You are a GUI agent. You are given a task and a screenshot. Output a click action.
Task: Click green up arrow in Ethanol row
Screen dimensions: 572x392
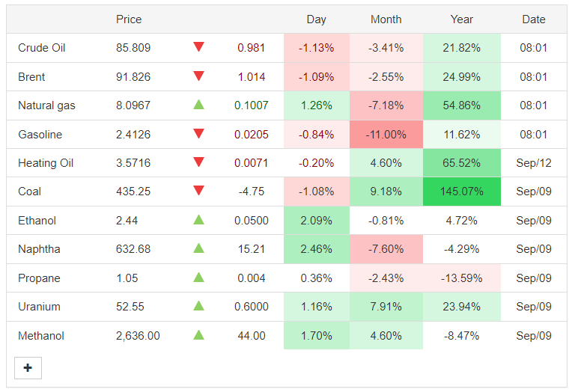tap(199, 220)
